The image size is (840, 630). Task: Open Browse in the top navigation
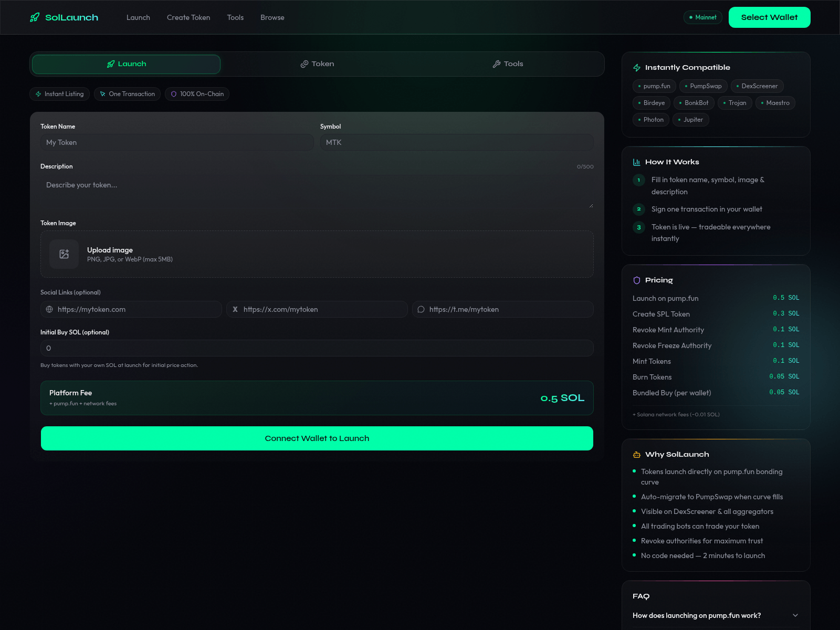click(272, 17)
